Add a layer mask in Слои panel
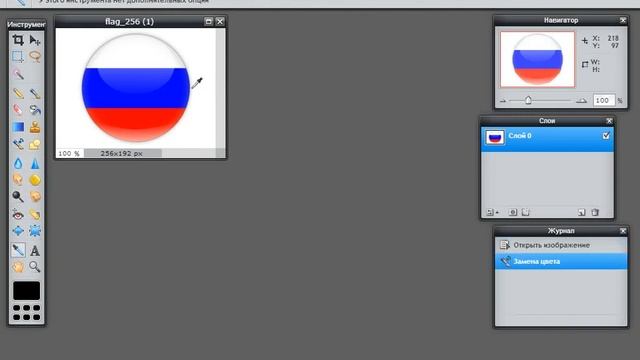The width and height of the screenshot is (640, 360). pyautogui.click(x=513, y=212)
